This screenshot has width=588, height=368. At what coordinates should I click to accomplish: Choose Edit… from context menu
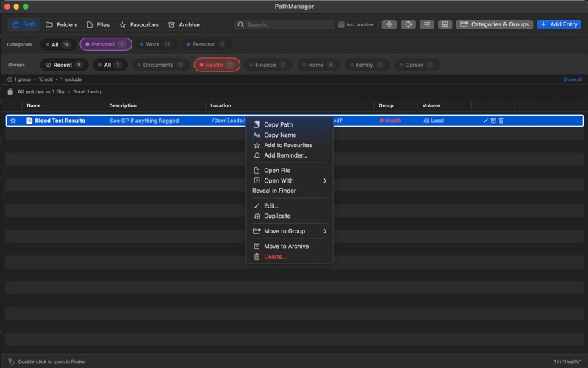click(x=290, y=206)
